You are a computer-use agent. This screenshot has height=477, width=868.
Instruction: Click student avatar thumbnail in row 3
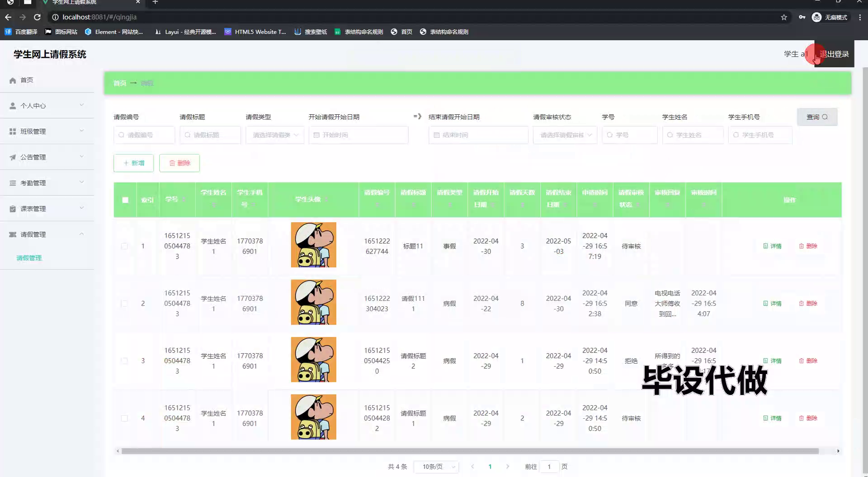point(314,360)
